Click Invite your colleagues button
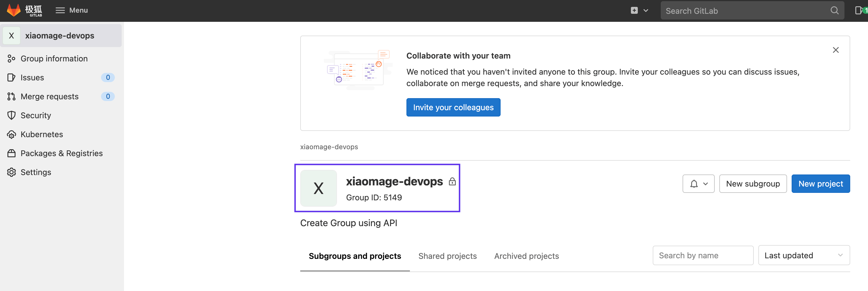This screenshot has height=291, width=868. coord(453,107)
